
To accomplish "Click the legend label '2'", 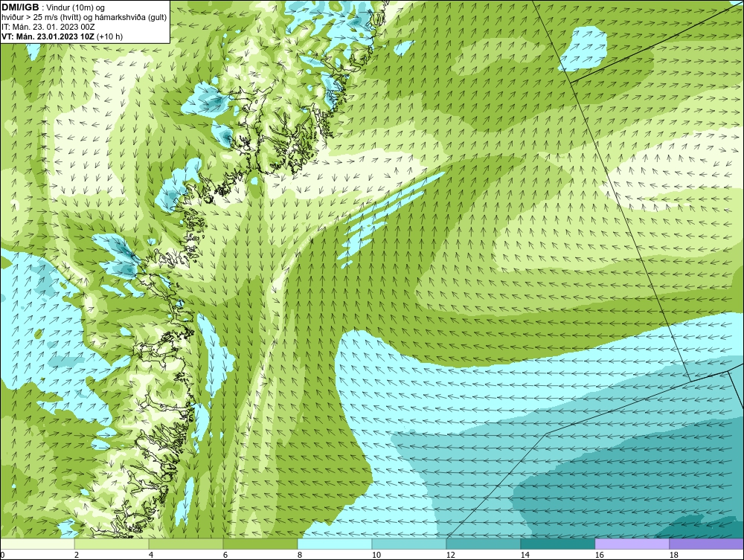I will coord(77,555).
